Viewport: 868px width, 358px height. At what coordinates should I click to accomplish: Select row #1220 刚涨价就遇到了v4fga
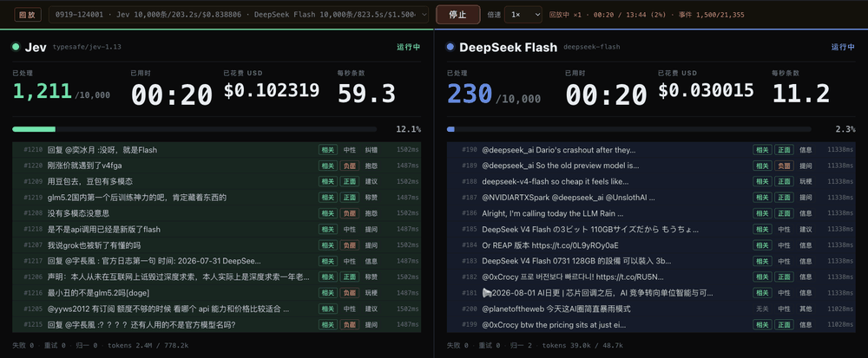coord(216,166)
